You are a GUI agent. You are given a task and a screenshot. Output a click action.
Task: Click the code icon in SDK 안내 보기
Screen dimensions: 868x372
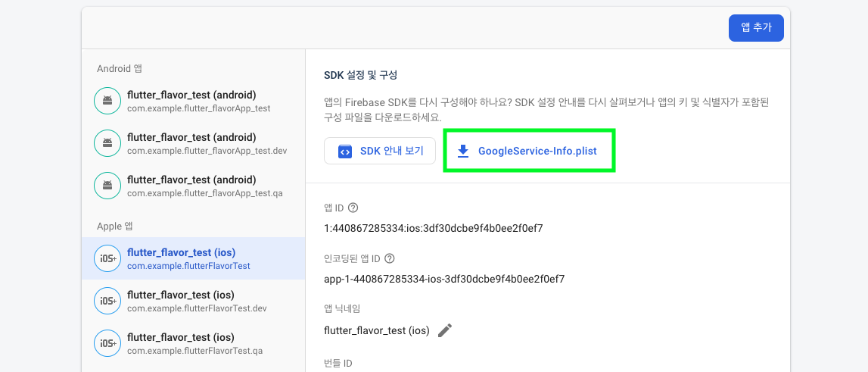click(345, 152)
